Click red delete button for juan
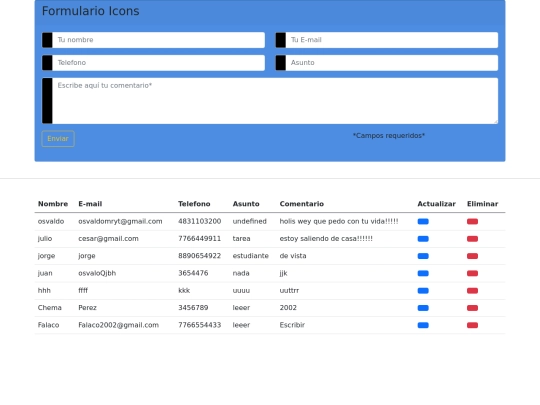The image size is (540, 405). [472, 273]
